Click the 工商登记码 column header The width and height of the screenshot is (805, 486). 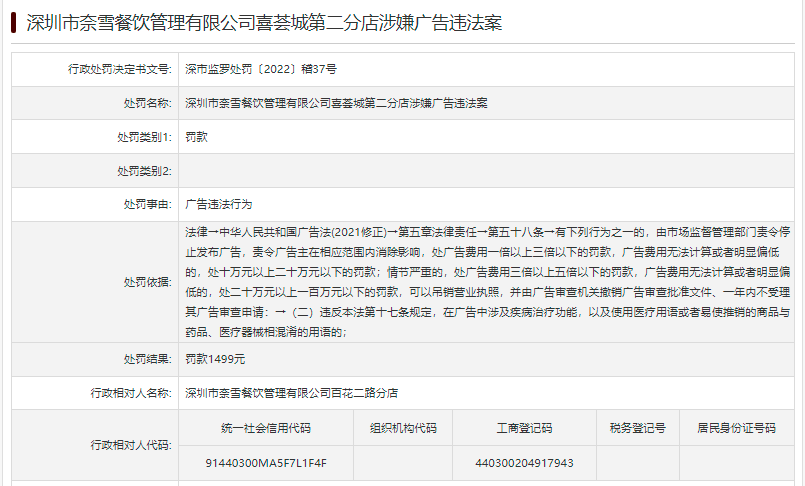coord(524,428)
